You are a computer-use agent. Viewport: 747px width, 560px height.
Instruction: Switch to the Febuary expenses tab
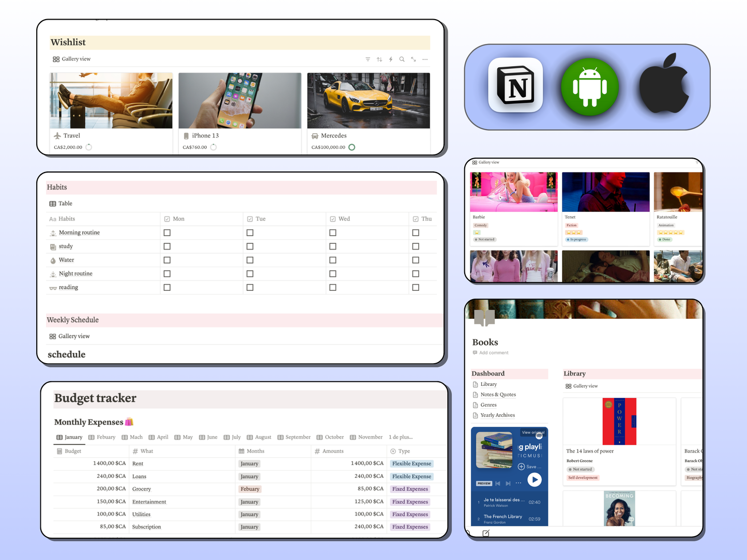102,437
